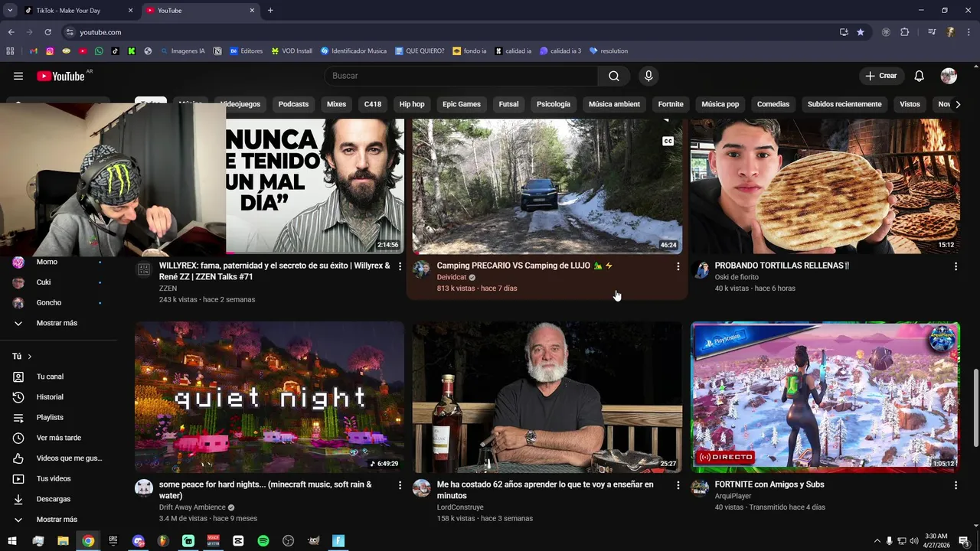Select the Subidos recientemente chip
This screenshot has height=551, width=980.
844,104
